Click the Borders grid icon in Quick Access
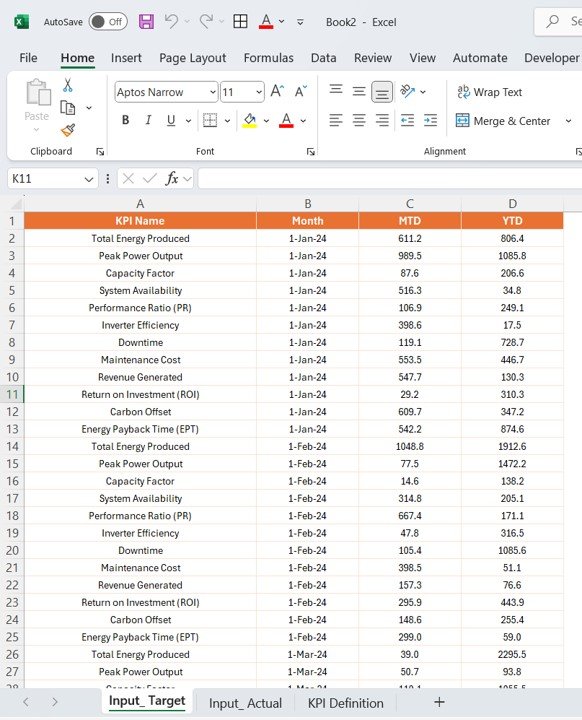This screenshot has width=582, height=720. coord(240,21)
